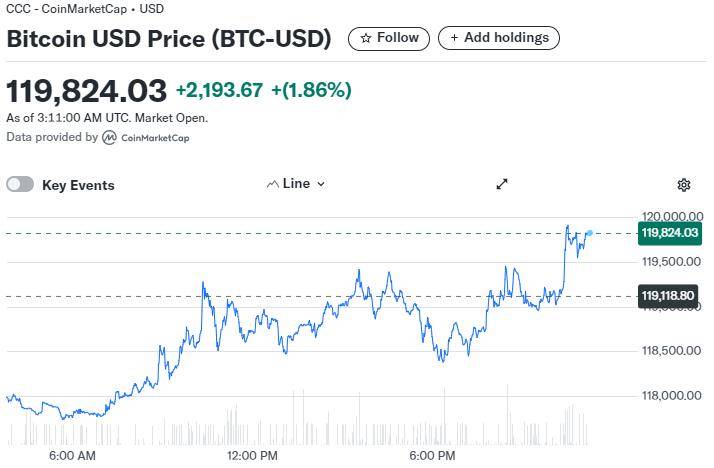This screenshot has height=468, width=714.
Task: Open the Line chart type dropdown chevron
Action: point(321,184)
